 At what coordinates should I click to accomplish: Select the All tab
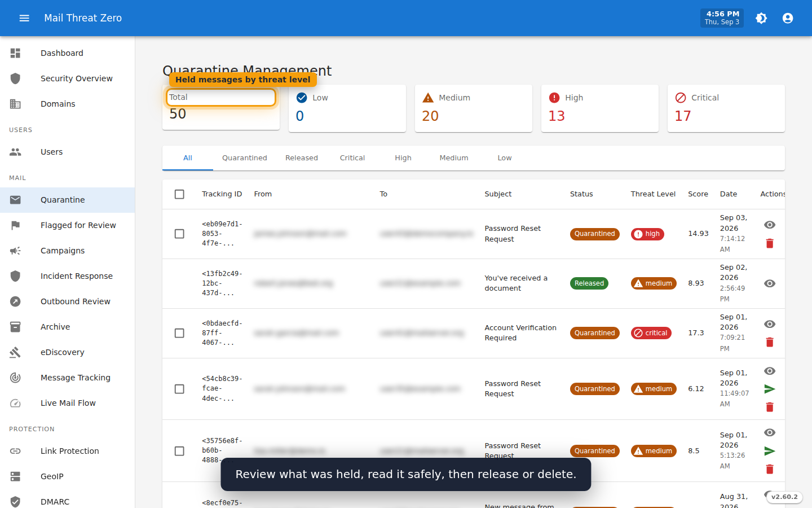click(x=188, y=158)
